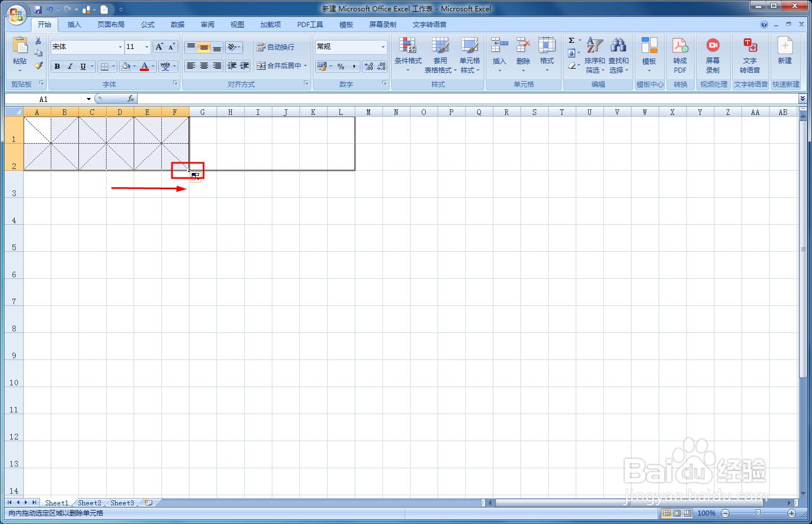Screen dimensions: 812x524
Task: Expand the Name Box dropdown
Action: tap(89, 99)
